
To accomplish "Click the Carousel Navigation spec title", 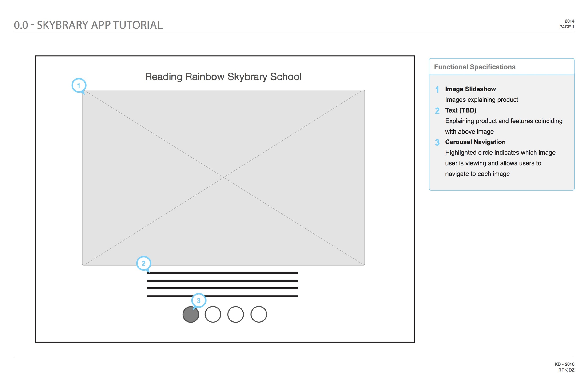I will 475,142.
